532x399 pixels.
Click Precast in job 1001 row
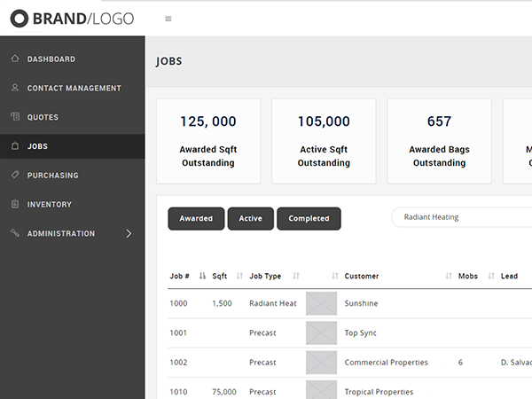pyautogui.click(x=262, y=332)
